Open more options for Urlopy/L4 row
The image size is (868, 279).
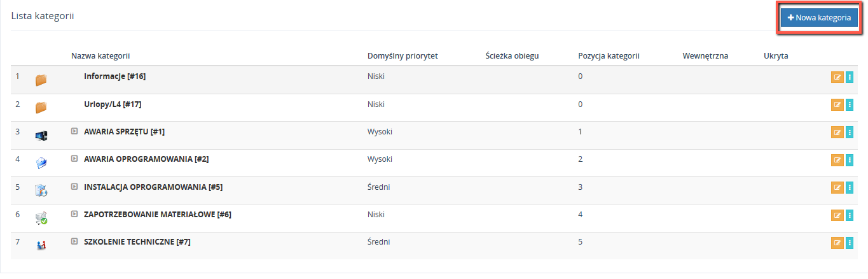[850, 104]
